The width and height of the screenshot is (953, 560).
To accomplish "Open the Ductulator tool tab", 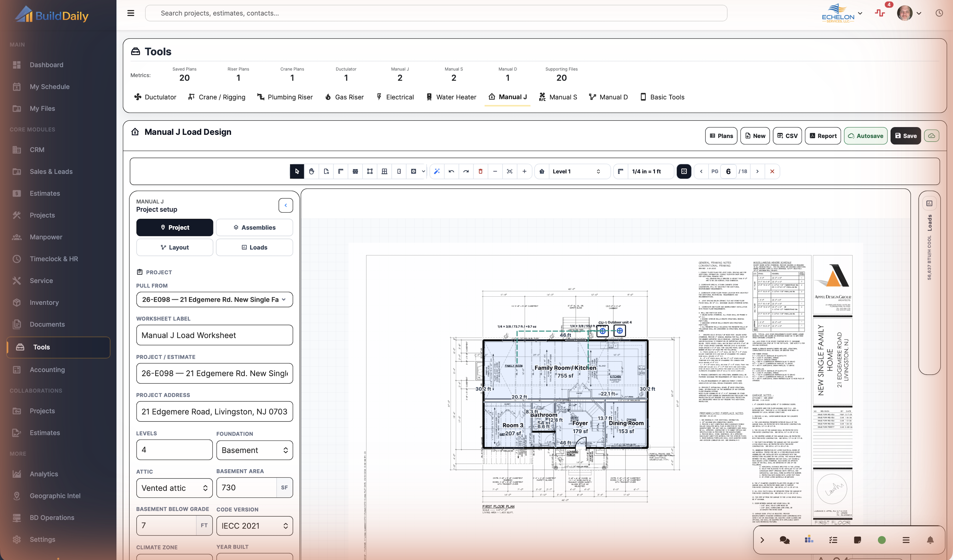I will pyautogui.click(x=155, y=97).
